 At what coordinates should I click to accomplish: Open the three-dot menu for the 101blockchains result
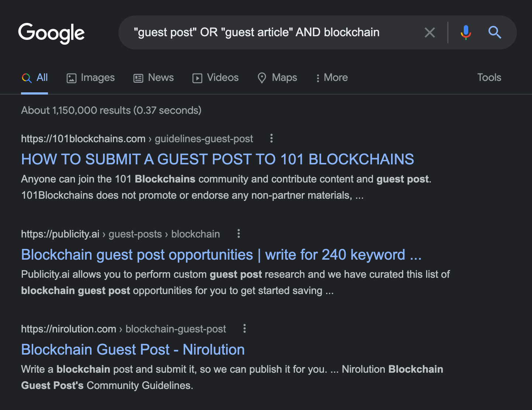(x=271, y=138)
